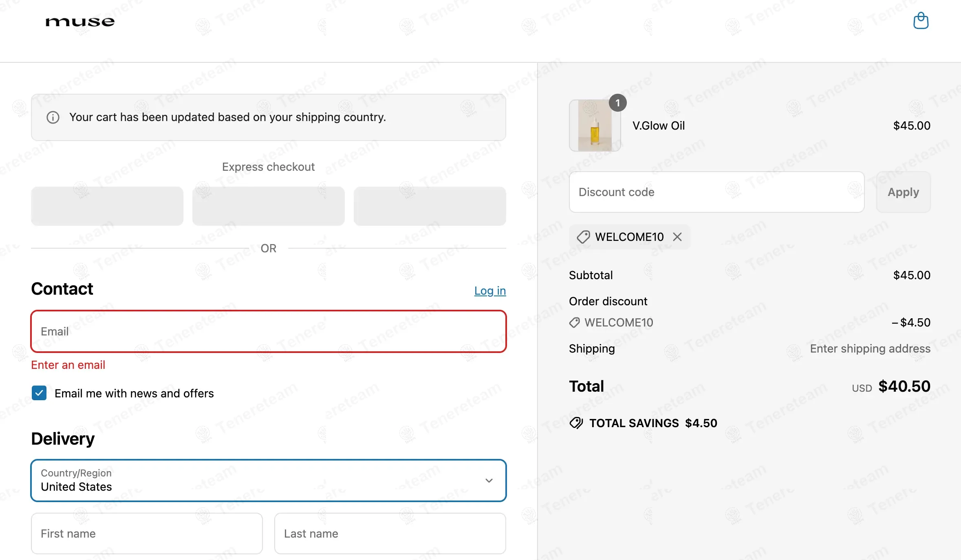Open the shopping bag cart icon
961x560 pixels.
point(921,21)
